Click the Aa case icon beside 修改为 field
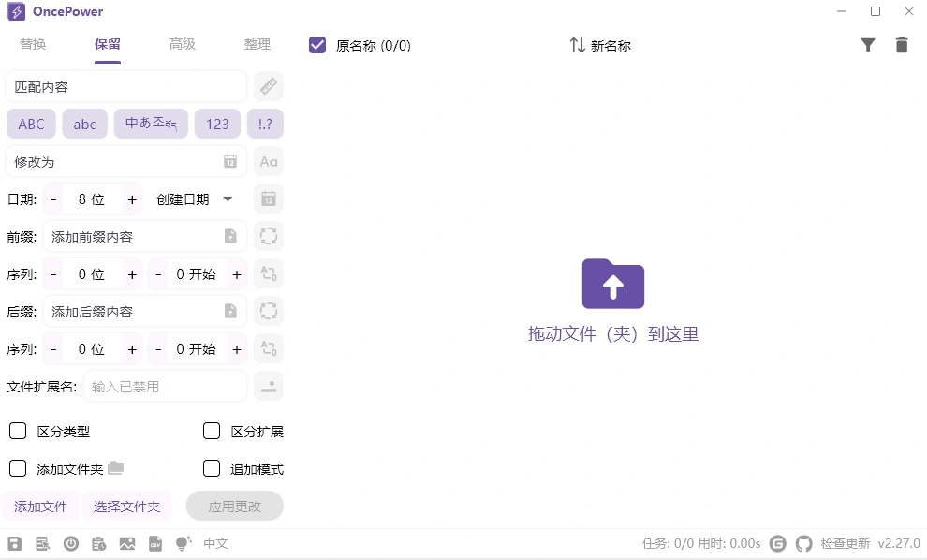This screenshot has height=560, width=927. 269,161
